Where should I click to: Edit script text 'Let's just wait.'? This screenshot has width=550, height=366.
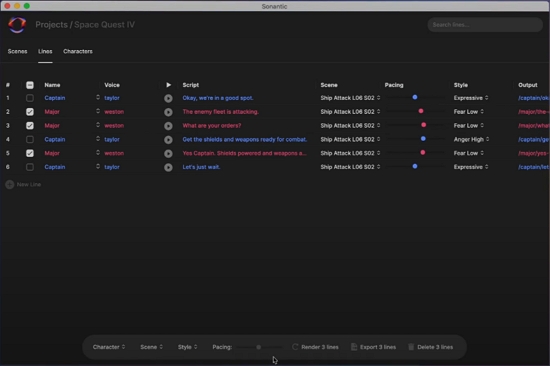pyautogui.click(x=201, y=167)
